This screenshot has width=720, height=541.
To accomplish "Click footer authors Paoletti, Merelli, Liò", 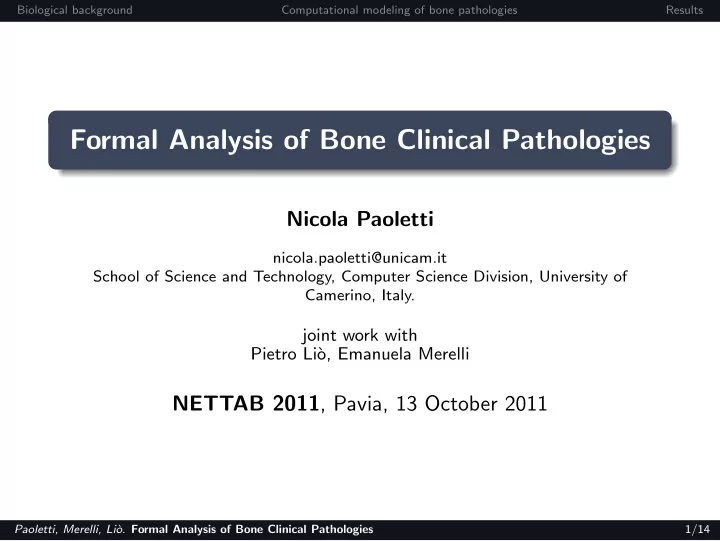I will point(69,529).
